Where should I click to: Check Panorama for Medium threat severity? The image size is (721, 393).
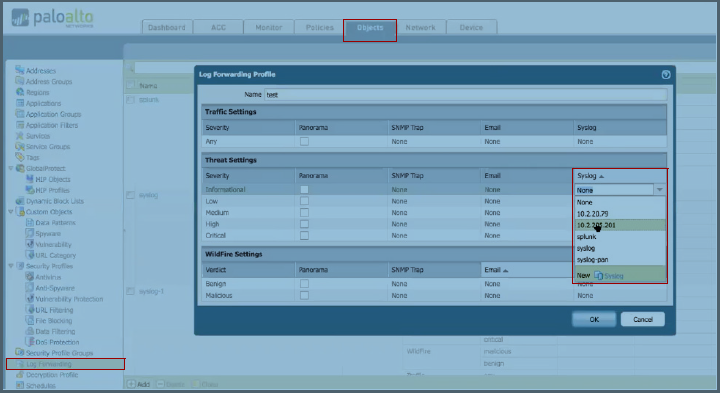(304, 212)
